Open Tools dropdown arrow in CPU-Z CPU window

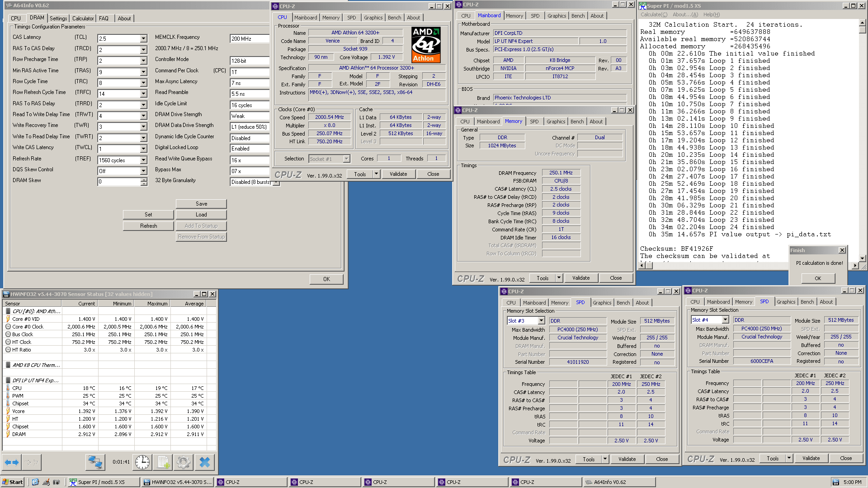(376, 174)
